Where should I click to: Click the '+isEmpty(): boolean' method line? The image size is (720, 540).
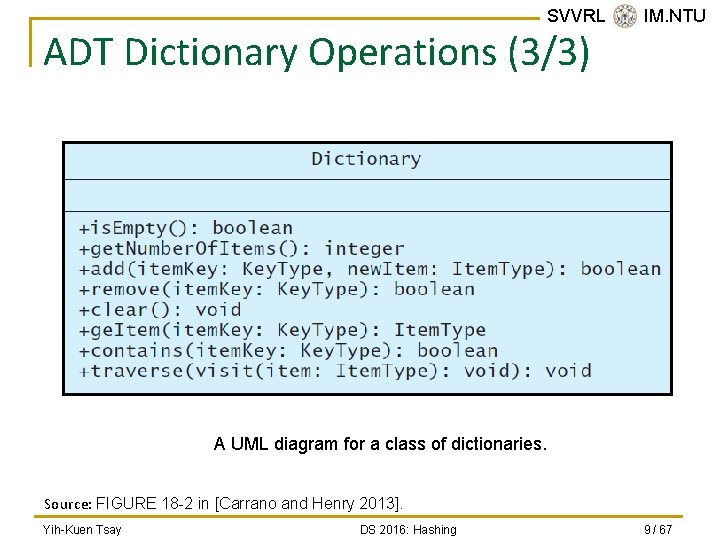point(186,228)
